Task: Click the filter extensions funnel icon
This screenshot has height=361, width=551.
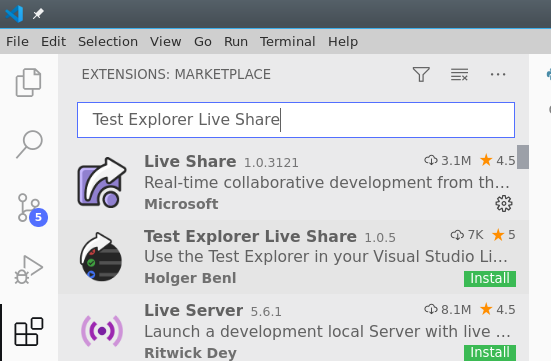Action: pos(421,74)
